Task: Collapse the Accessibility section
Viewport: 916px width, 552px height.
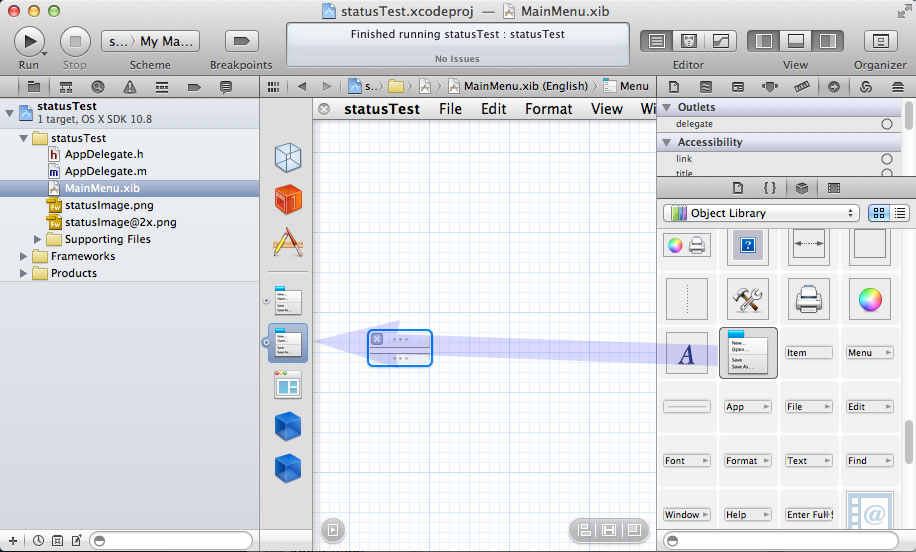Action: point(667,143)
